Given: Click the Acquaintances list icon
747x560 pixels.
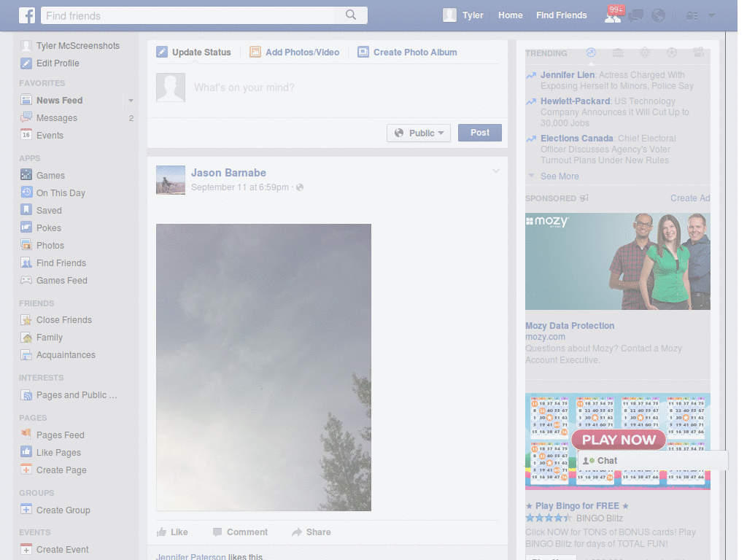Looking at the screenshot, I should (26, 355).
